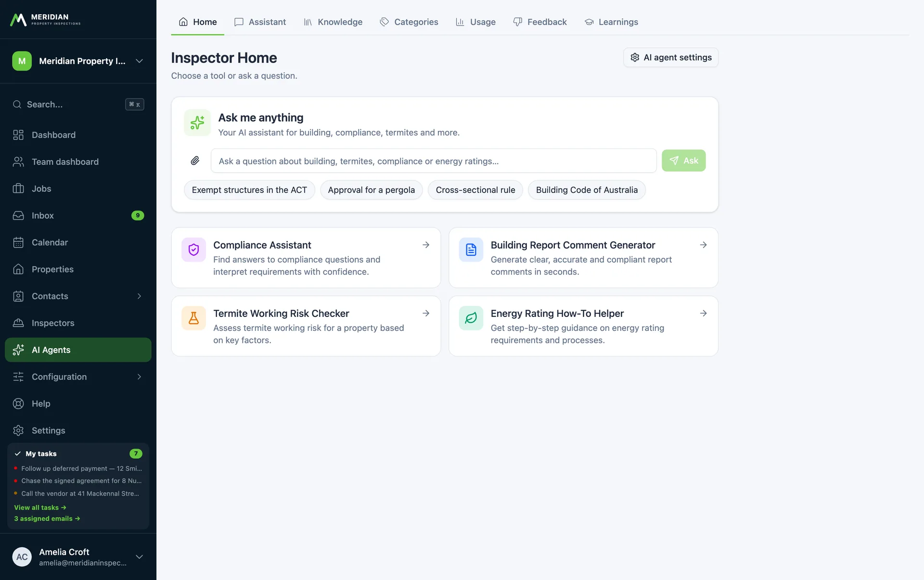
Task: Open the Categories tab
Action: pyautogui.click(x=409, y=22)
